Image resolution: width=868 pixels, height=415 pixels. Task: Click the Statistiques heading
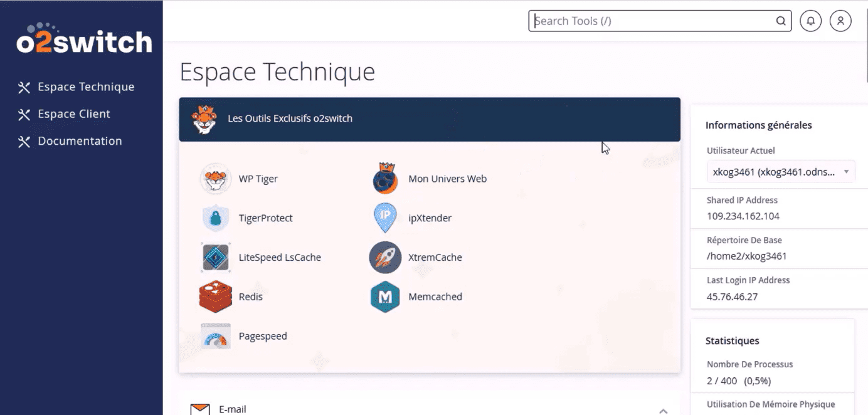click(x=733, y=341)
